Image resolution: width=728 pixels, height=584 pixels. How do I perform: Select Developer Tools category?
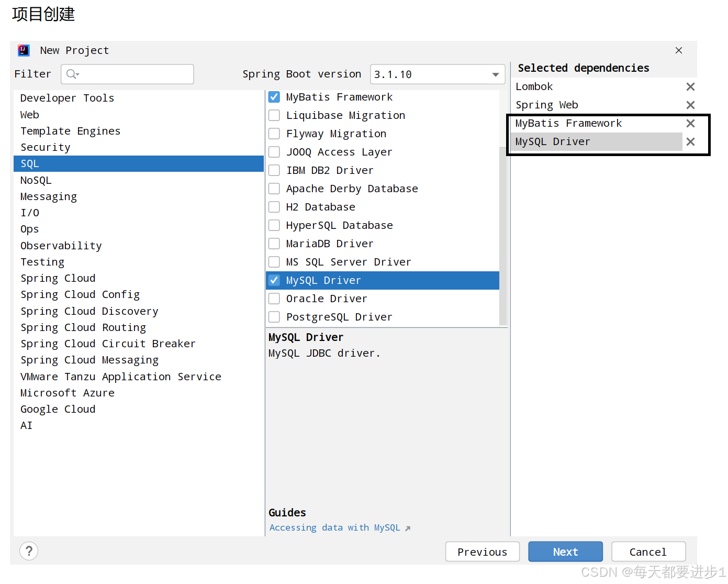(x=139, y=98)
